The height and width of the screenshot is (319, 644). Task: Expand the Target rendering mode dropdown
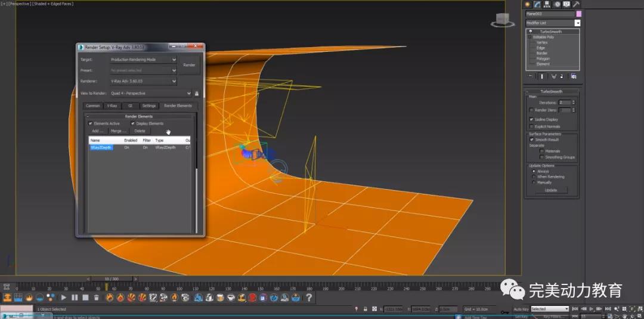tap(143, 60)
